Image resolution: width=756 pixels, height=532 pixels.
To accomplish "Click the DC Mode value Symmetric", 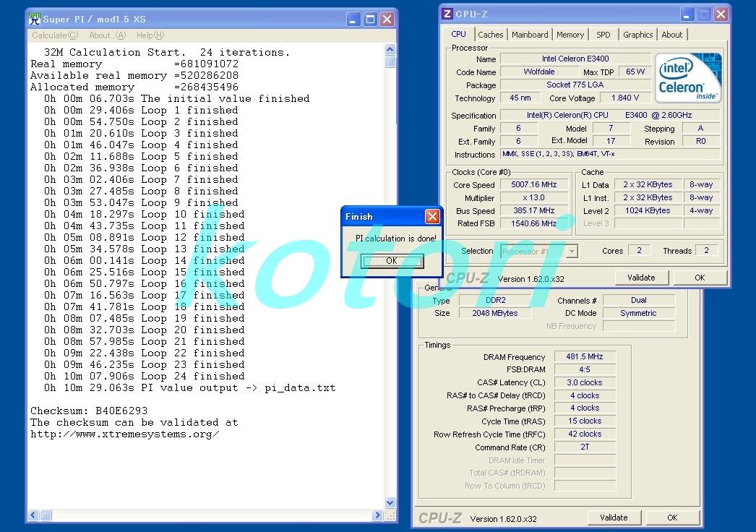I will 639,314.
